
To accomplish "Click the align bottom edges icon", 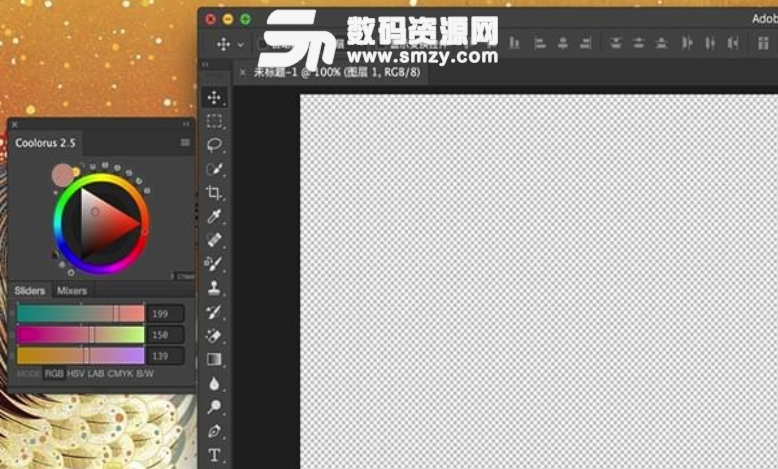I will tap(515, 43).
